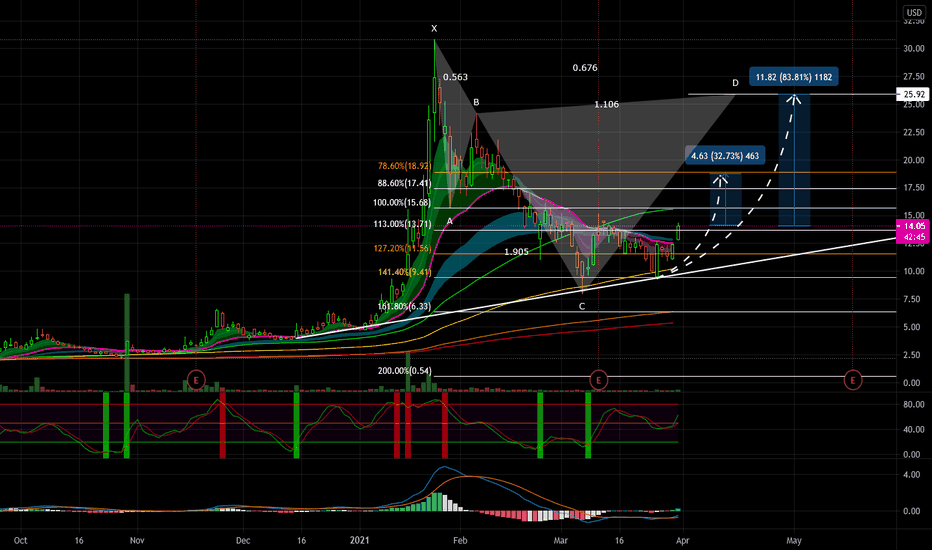Click the 0.676 ratio label
The width and height of the screenshot is (932, 550).
(585, 68)
